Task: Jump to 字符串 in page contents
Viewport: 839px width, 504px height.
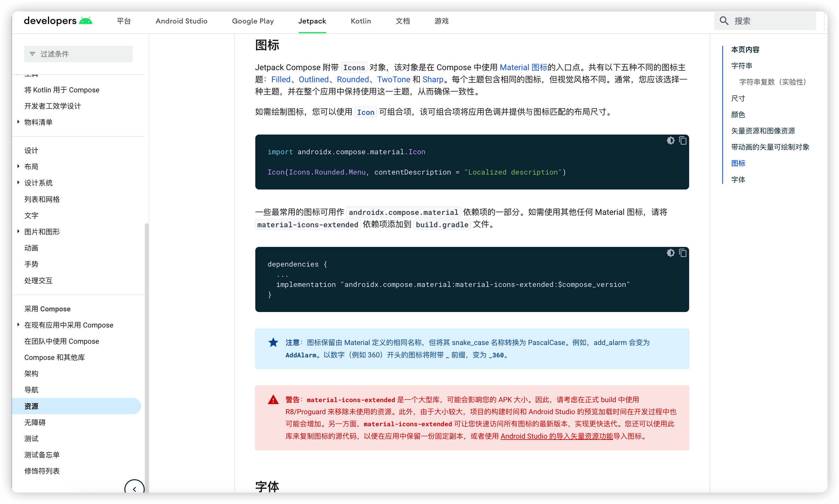Action: 742,66
